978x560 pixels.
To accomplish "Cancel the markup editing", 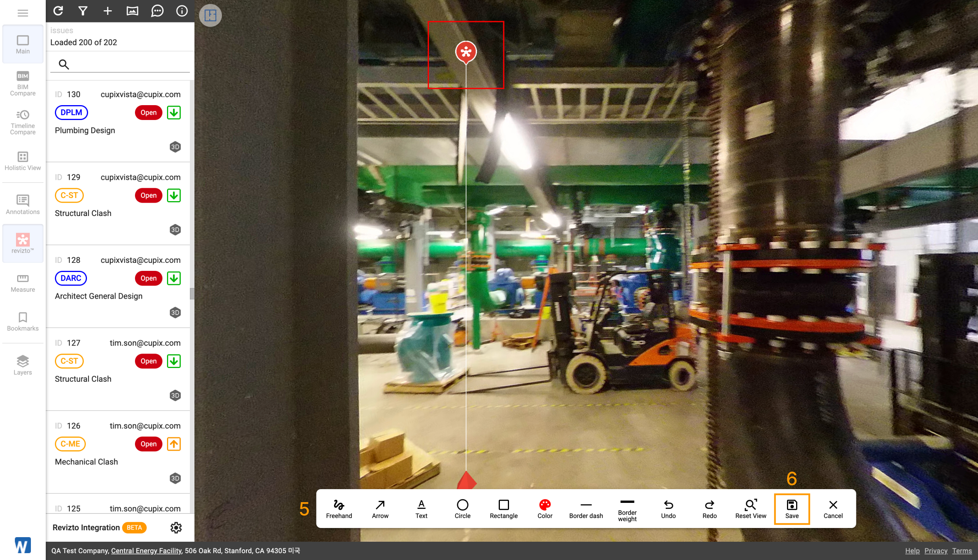I will (x=833, y=509).
